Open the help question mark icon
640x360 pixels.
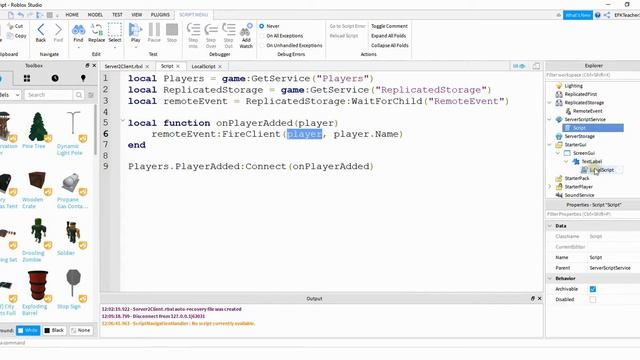tap(598, 15)
